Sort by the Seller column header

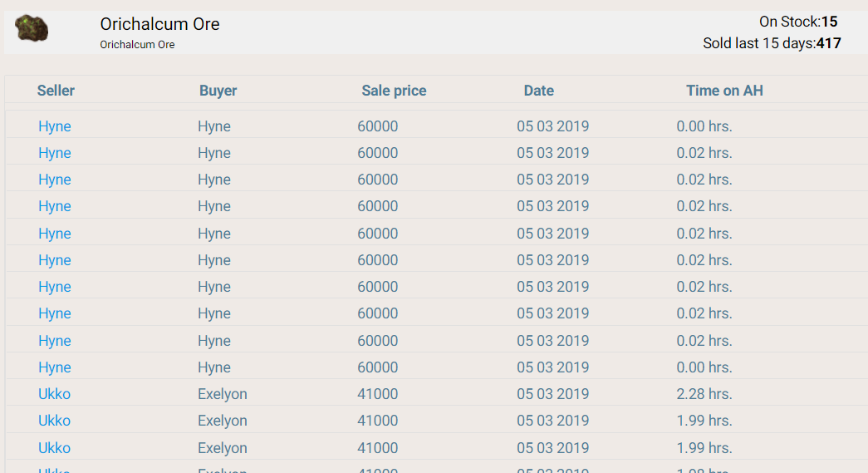pos(56,91)
